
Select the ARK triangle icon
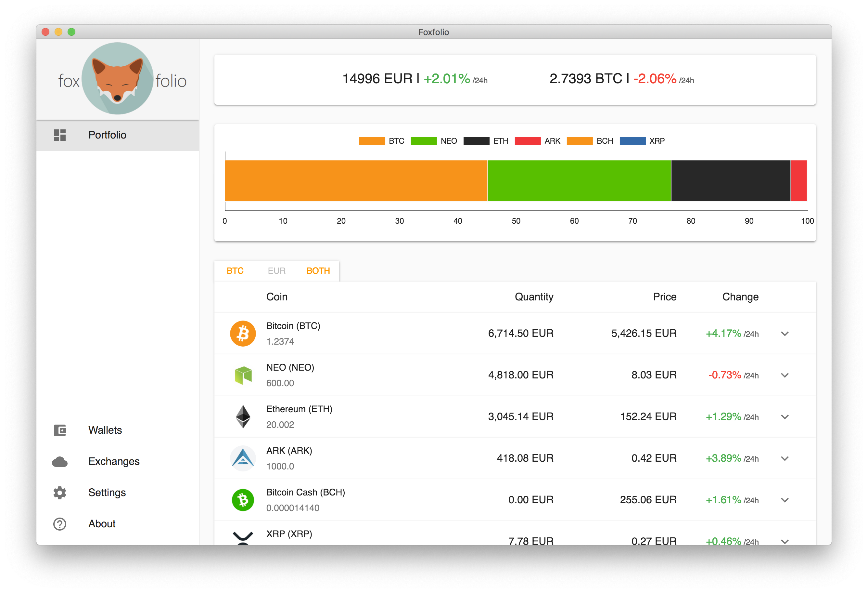pyautogui.click(x=243, y=458)
